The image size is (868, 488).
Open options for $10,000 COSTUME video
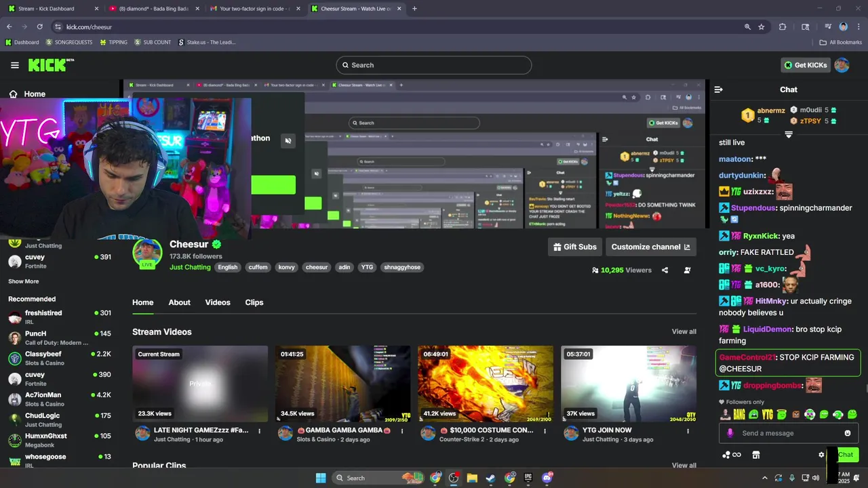(x=545, y=431)
